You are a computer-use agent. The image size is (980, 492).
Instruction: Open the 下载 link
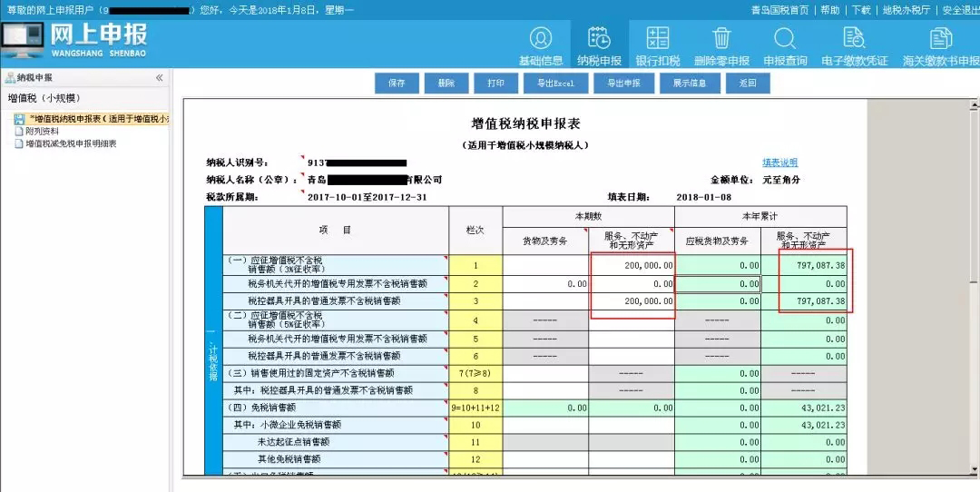coord(860,10)
